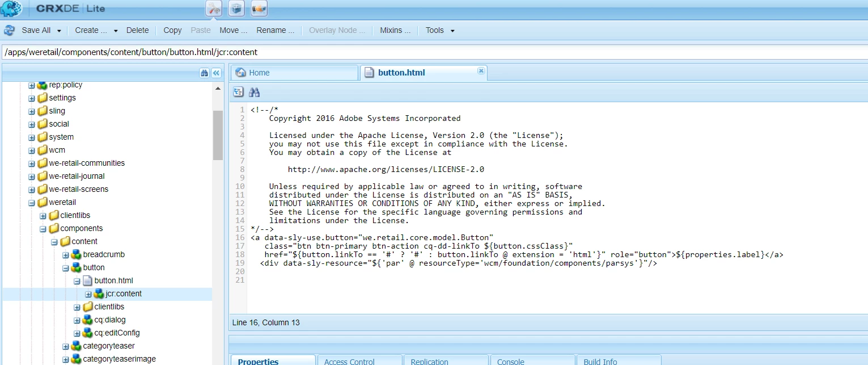The width and height of the screenshot is (868, 365).
Task: Open the Tools dropdown arrow
Action: 452,31
